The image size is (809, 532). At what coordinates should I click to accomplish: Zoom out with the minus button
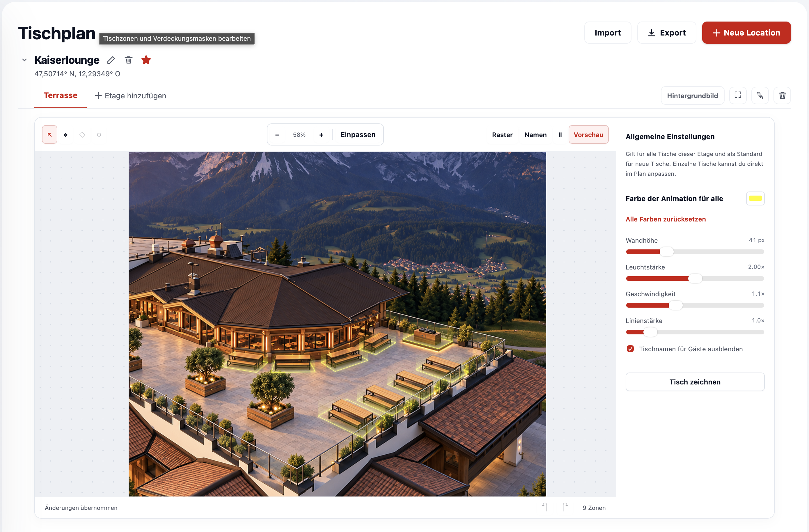click(277, 135)
